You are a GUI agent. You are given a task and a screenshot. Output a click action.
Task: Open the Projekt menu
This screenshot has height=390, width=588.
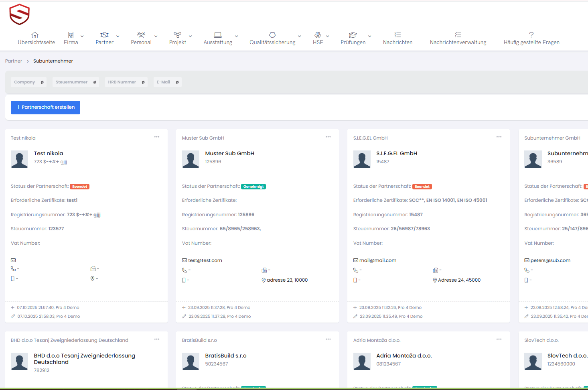pyautogui.click(x=178, y=39)
